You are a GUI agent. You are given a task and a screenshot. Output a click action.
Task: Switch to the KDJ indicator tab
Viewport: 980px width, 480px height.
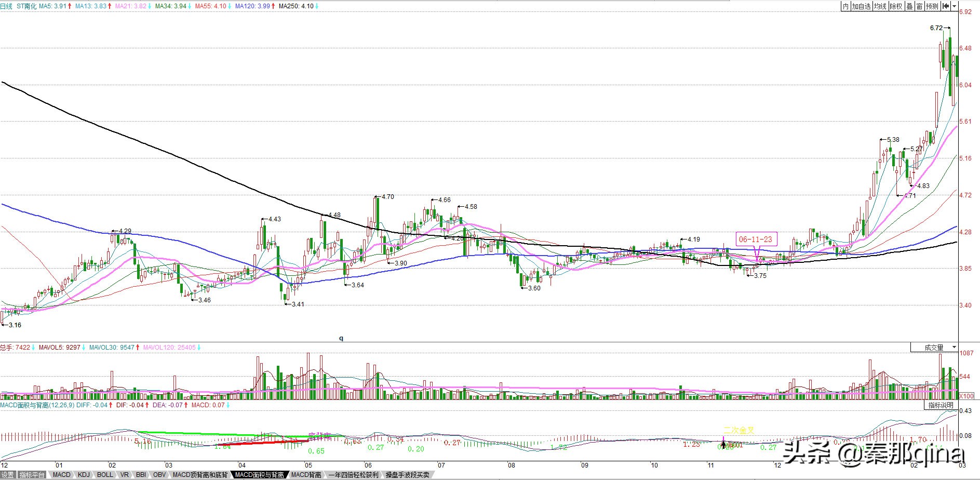84,475
